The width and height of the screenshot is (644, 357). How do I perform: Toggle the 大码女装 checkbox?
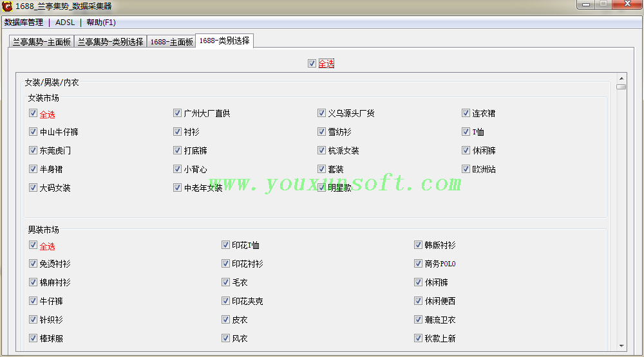pyautogui.click(x=33, y=188)
